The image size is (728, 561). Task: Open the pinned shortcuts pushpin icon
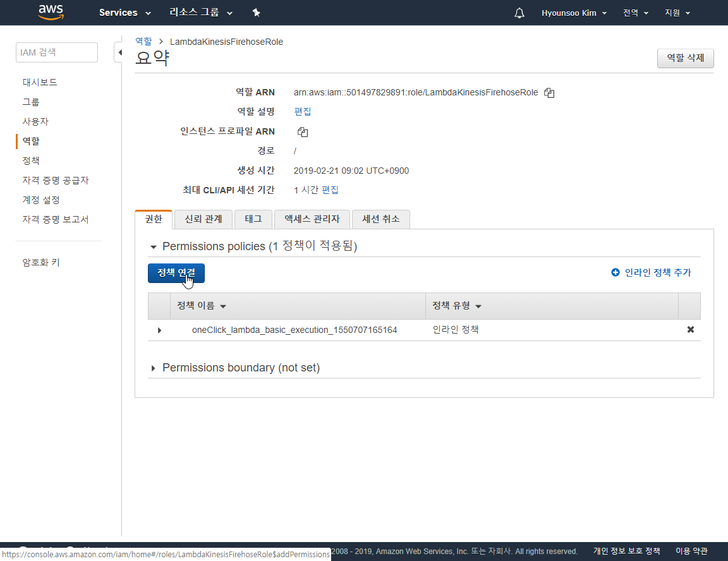257,13
